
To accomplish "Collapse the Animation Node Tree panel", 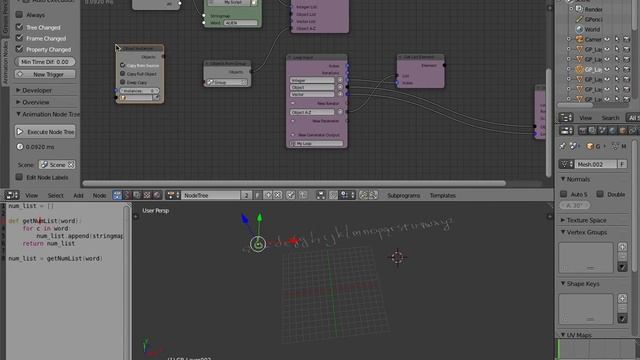I will coord(47,114).
